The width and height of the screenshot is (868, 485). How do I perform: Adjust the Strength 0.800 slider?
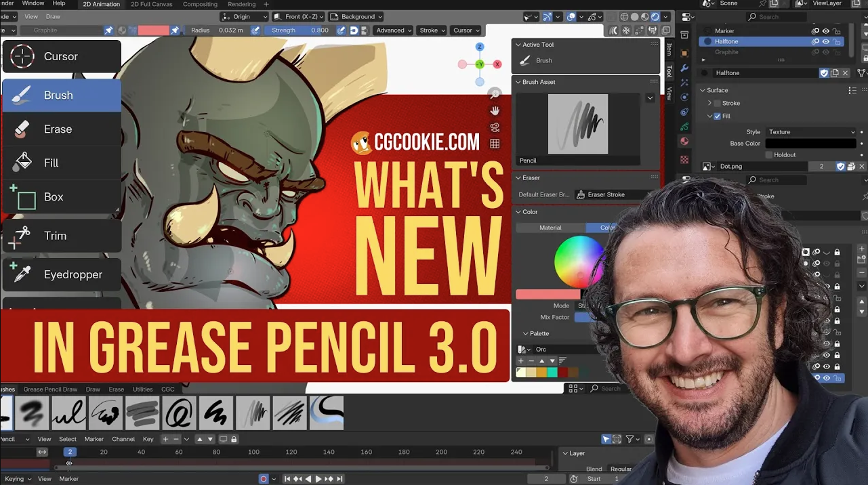(298, 30)
